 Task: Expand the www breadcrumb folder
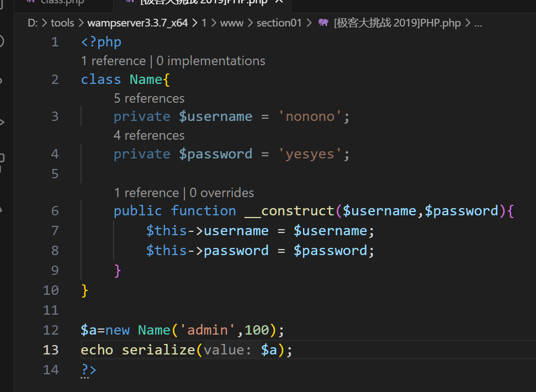pyautogui.click(x=232, y=23)
